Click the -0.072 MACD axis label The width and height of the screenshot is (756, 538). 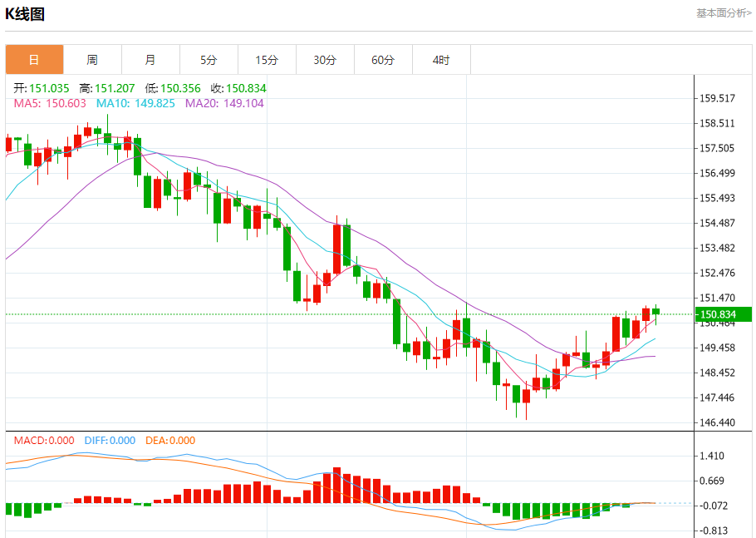pyautogui.click(x=714, y=506)
